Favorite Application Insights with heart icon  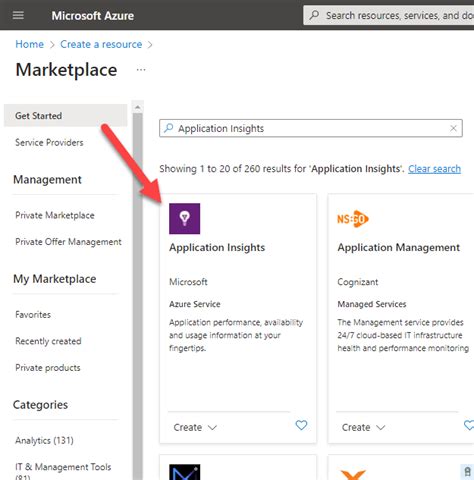click(301, 425)
